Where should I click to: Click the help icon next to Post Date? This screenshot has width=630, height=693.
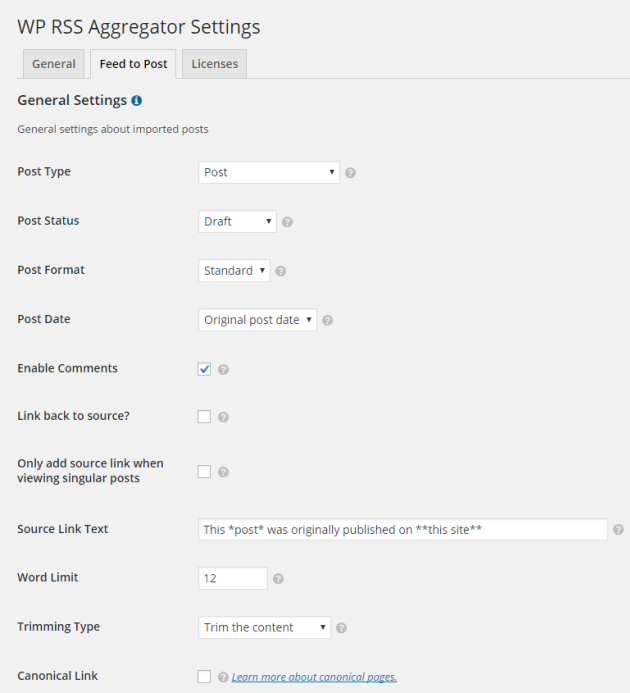(327, 320)
